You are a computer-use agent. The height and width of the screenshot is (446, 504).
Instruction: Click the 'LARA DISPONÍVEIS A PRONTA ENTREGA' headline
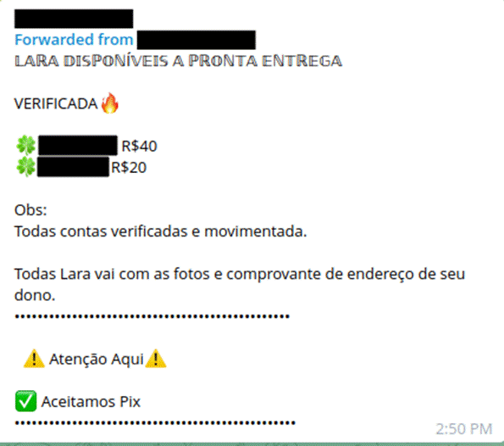(x=179, y=61)
